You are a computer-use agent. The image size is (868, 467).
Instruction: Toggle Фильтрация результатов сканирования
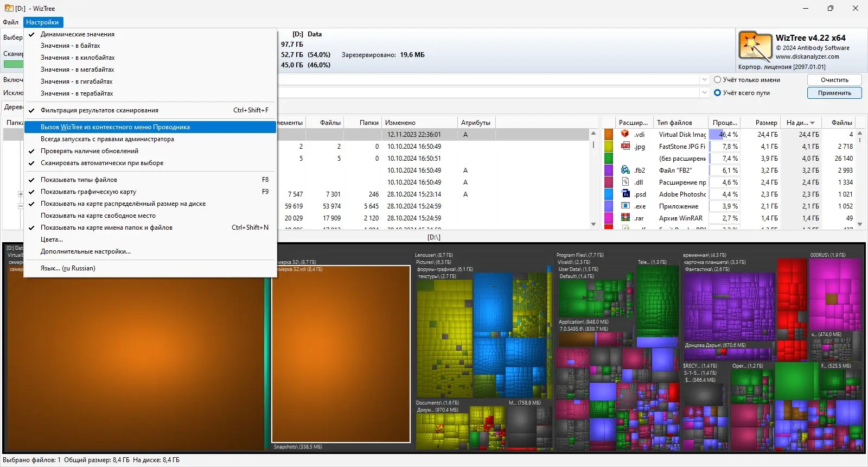[x=150, y=110]
